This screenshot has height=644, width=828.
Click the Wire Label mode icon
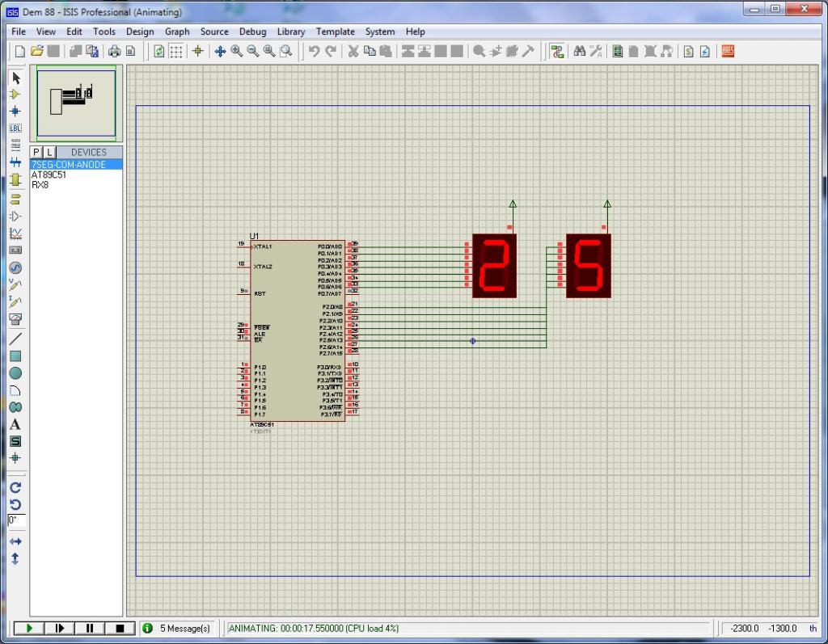tap(15, 128)
